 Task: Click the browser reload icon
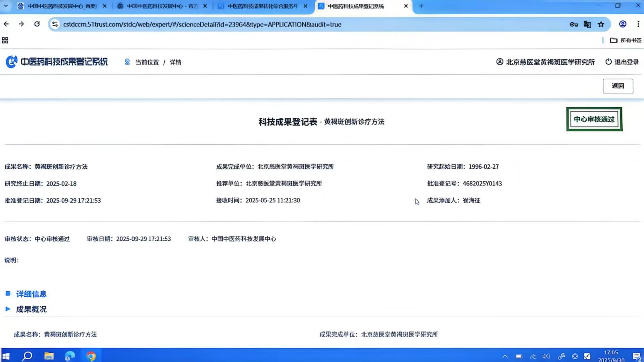point(37,24)
